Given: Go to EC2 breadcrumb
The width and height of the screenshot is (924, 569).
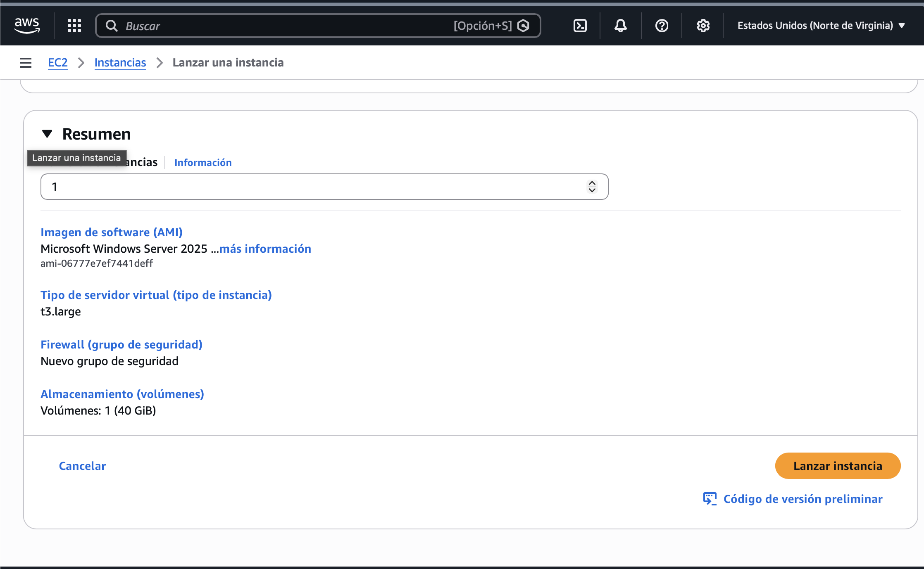Looking at the screenshot, I should pyautogui.click(x=58, y=63).
